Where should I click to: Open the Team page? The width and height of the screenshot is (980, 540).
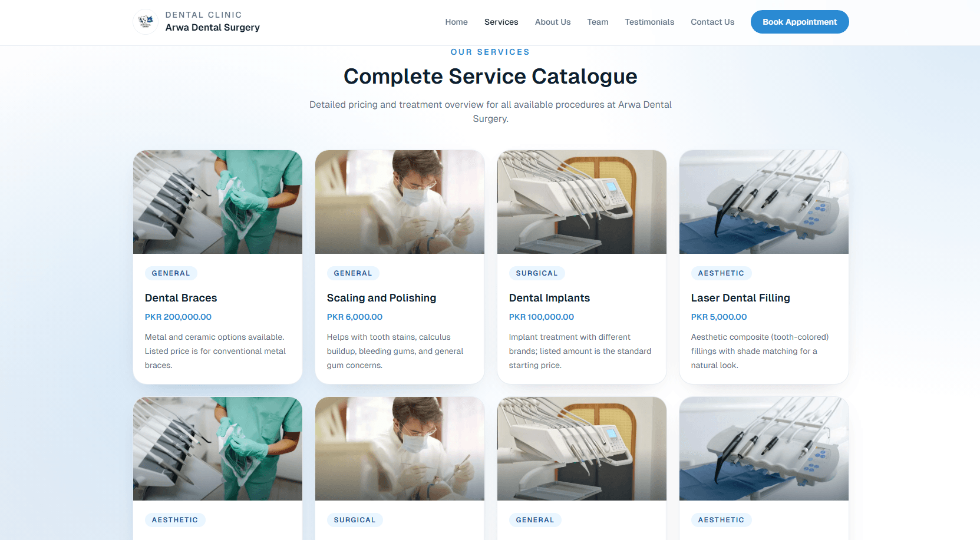pyautogui.click(x=598, y=22)
